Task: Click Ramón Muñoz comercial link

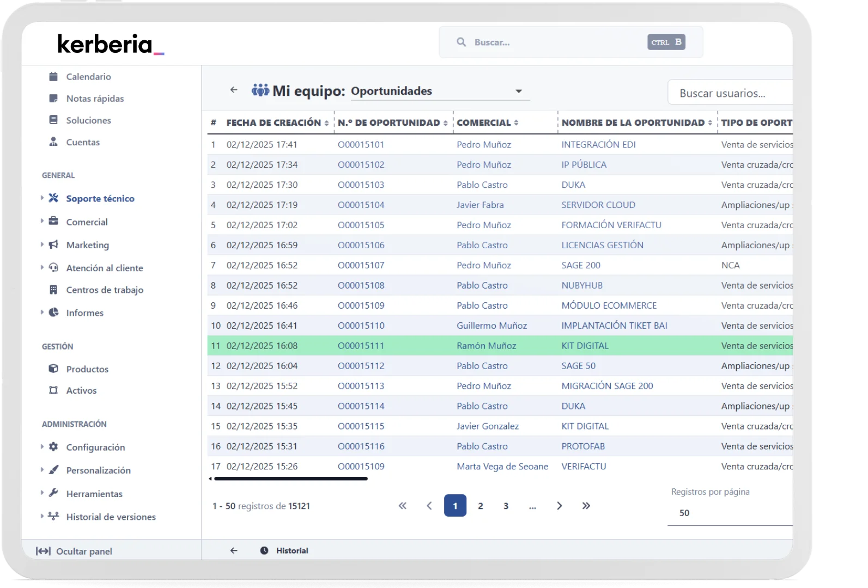Action: pyautogui.click(x=486, y=346)
